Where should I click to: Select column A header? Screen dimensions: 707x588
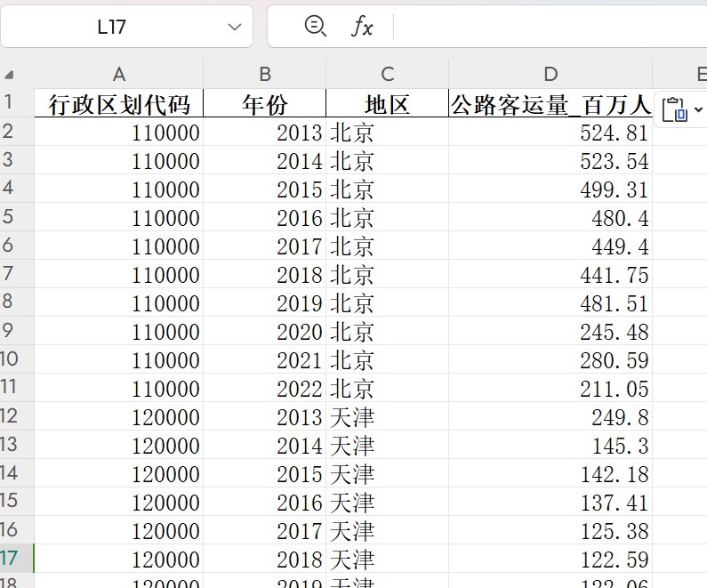pyautogui.click(x=118, y=74)
